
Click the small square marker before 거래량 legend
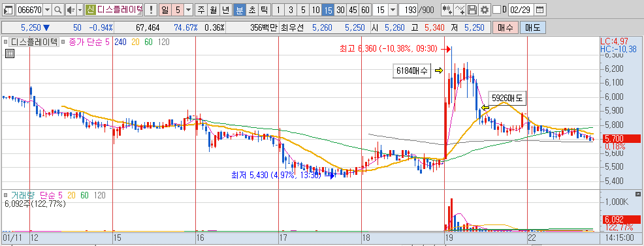pos(6,196)
